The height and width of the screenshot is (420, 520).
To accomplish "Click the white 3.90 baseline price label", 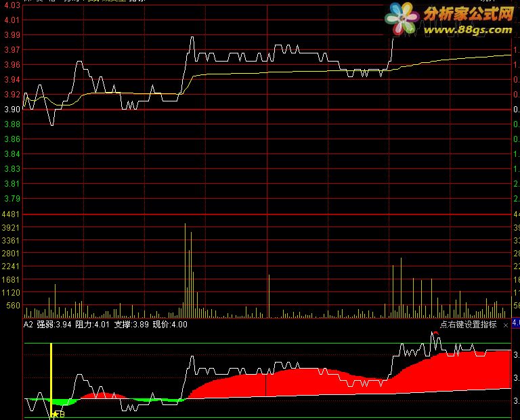I will pyautogui.click(x=12, y=110).
